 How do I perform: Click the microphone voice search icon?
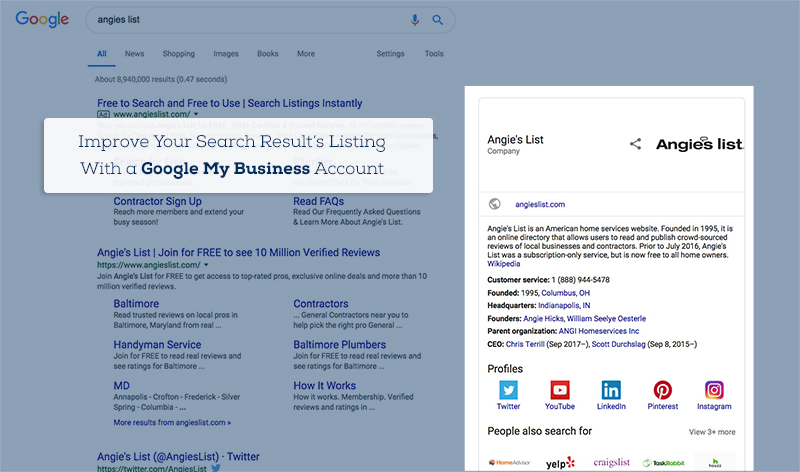(415, 20)
